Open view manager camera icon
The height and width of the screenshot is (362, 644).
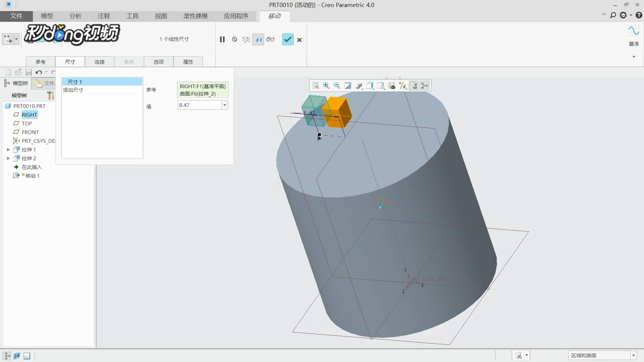coord(392,86)
